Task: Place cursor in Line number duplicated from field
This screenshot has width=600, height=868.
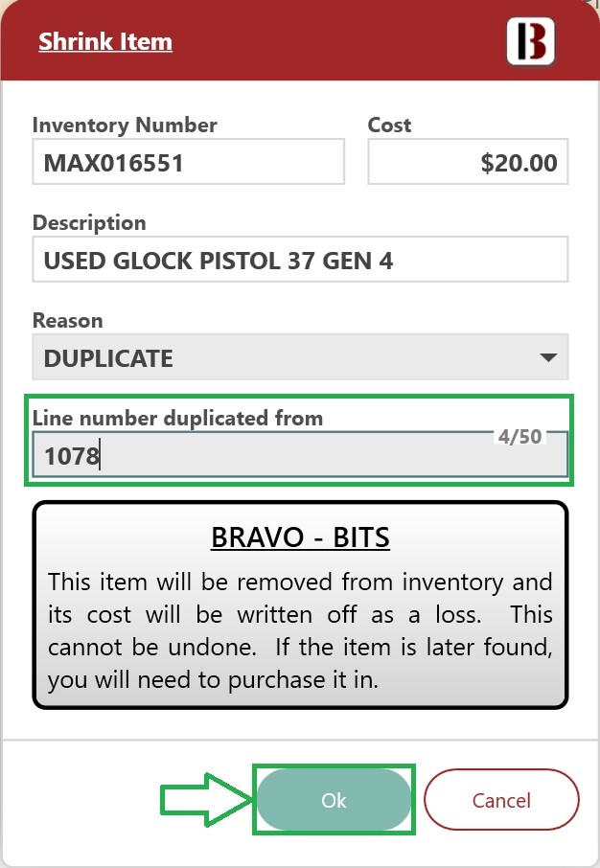Action: pyautogui.click(x=300, y=455)
